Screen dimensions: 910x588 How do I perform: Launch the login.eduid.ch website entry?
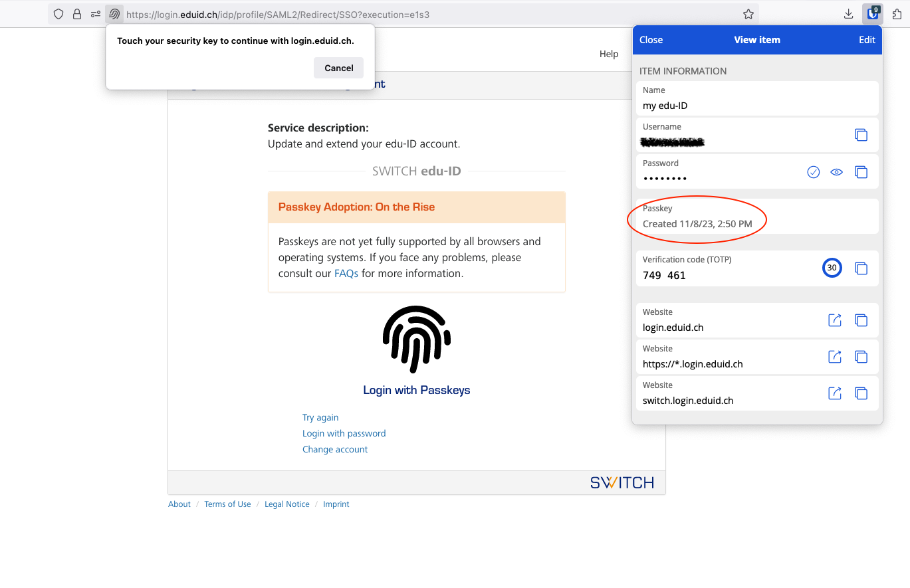point(835,320)
